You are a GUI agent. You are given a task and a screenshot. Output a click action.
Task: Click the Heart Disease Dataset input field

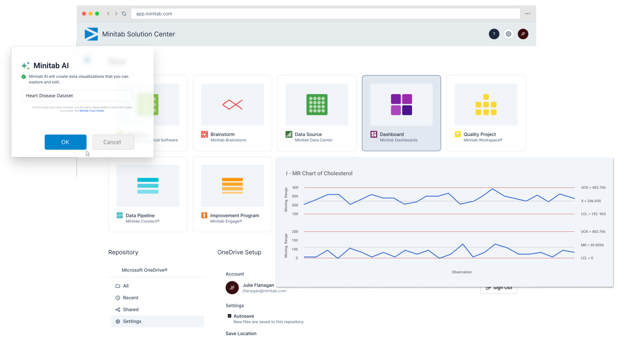[77, 95]
